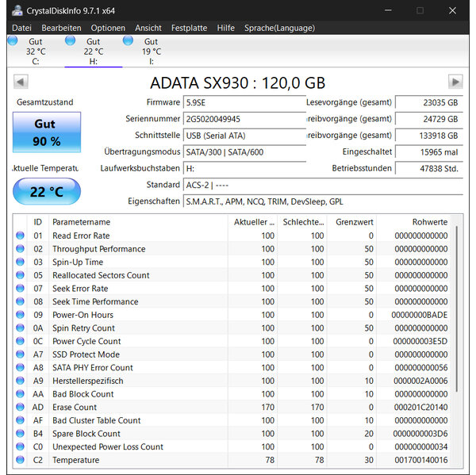
Task: Select drive C: status orb icon
Action: [x=12, y=40]
